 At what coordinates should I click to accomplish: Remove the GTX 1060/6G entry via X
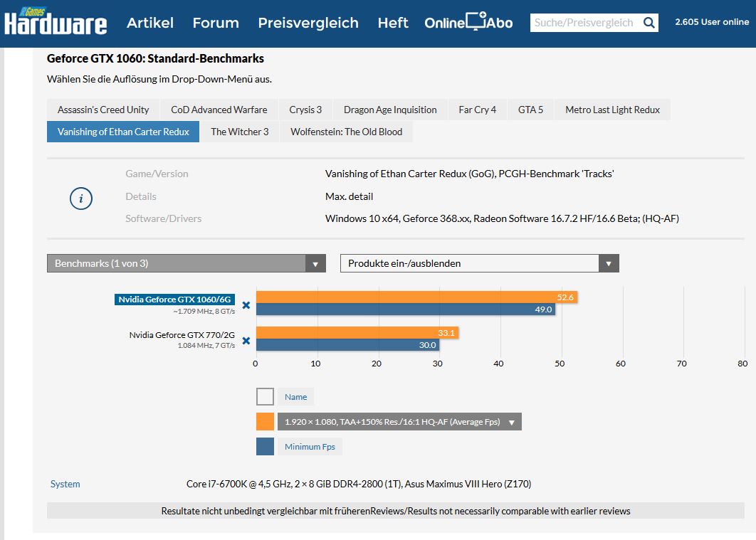[246, 305]
